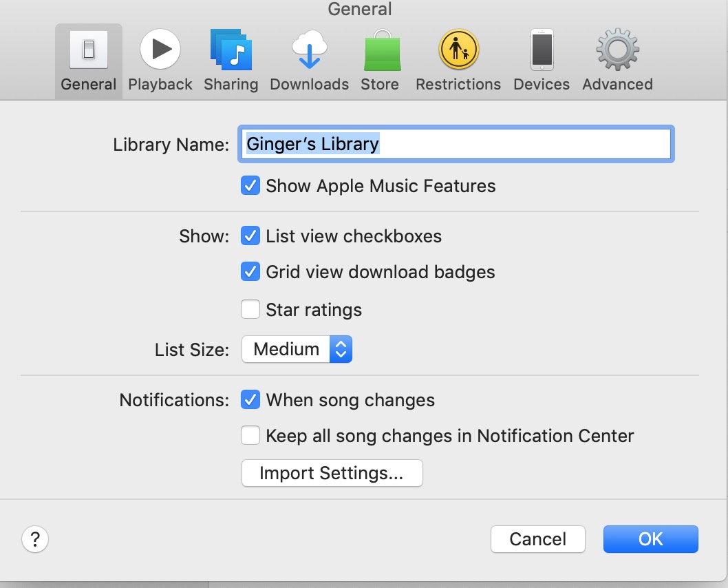Image resolution: width=728 pixels, height=588 pixels.
Task: Toggle Grid view download badges checkbox
Action: click(250, 272)
